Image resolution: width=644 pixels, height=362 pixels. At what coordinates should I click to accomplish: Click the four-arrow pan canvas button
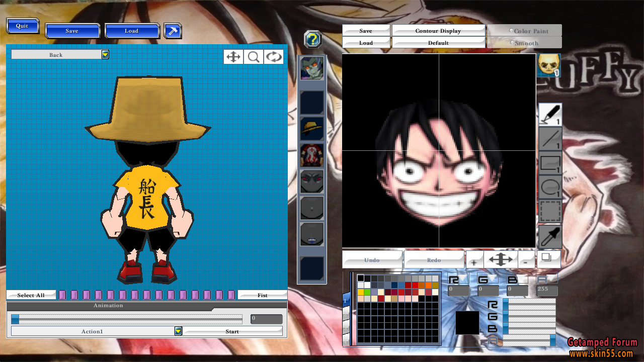(x=501, y=260)
